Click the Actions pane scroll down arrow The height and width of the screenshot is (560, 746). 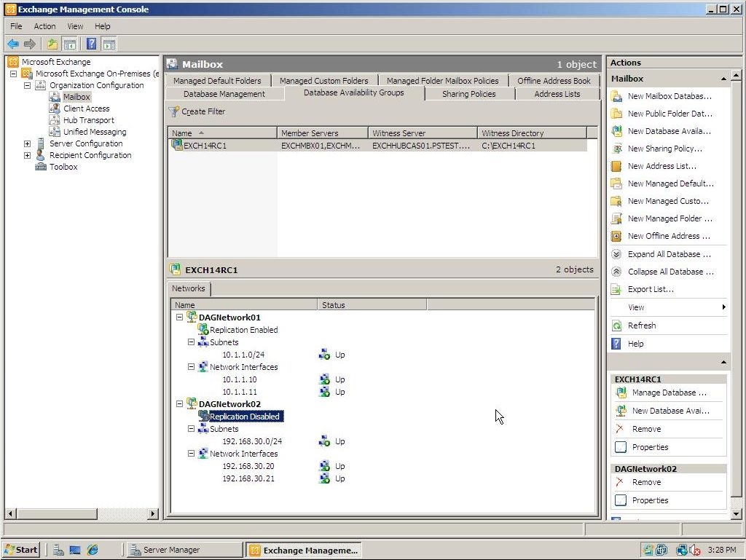(x=736, y=514)
